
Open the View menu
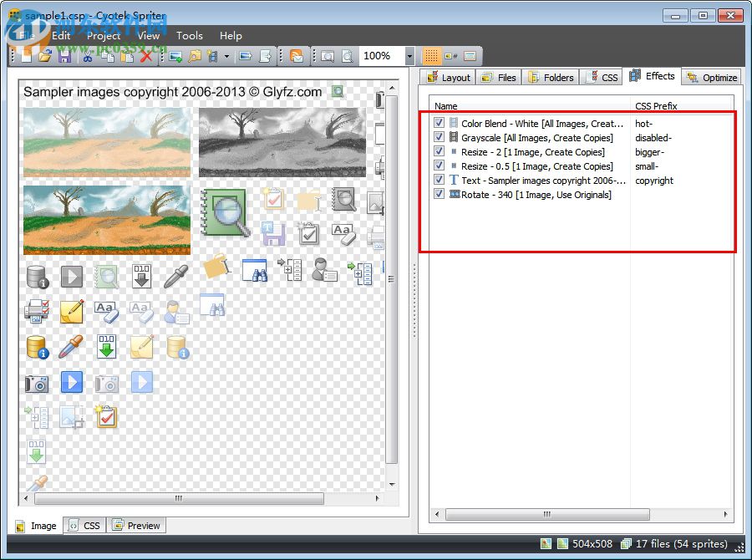tap(149, 35)
